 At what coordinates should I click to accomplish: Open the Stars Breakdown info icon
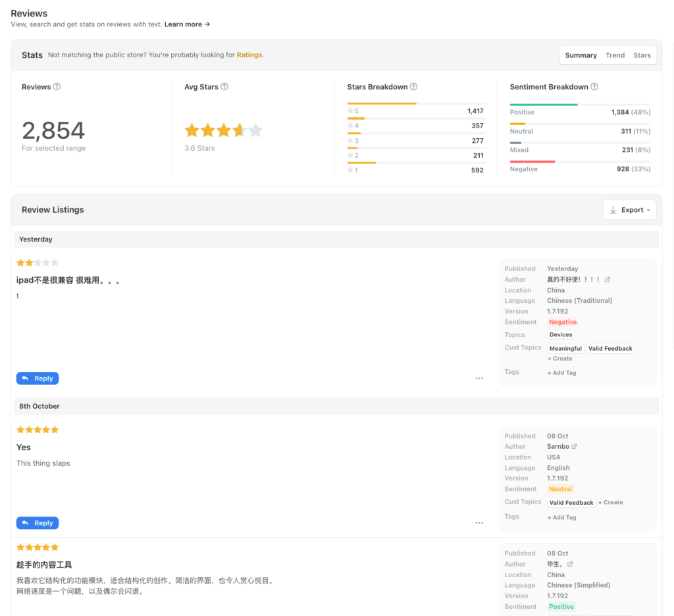(x=413, y=86)
